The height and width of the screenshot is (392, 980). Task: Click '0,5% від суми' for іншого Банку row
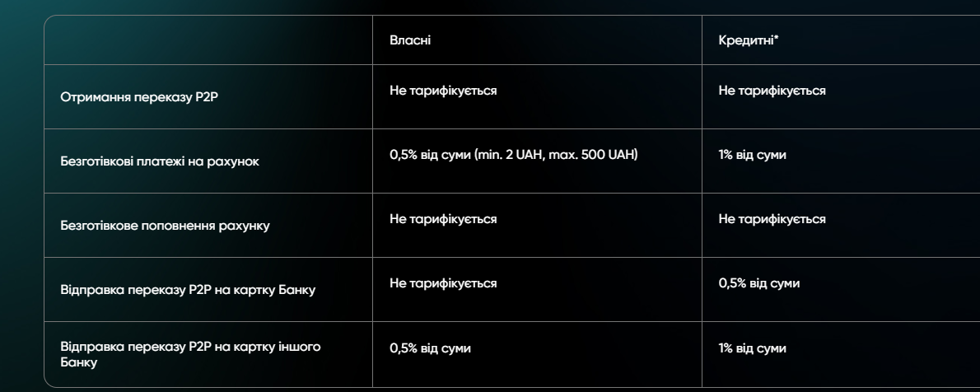430,348
